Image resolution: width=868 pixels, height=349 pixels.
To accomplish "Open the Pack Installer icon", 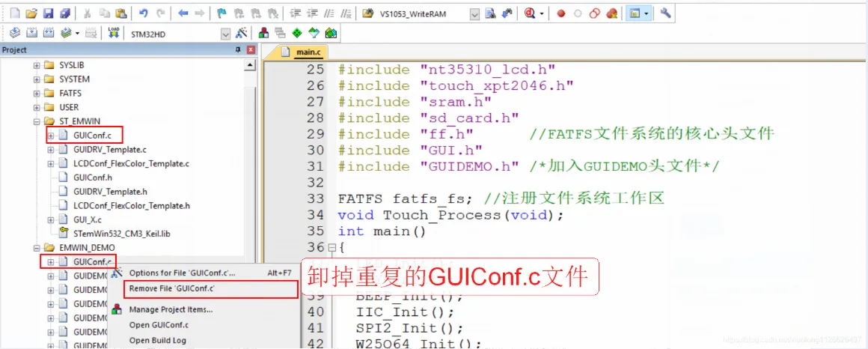I will pyautogui.click(x=331, y=33).
